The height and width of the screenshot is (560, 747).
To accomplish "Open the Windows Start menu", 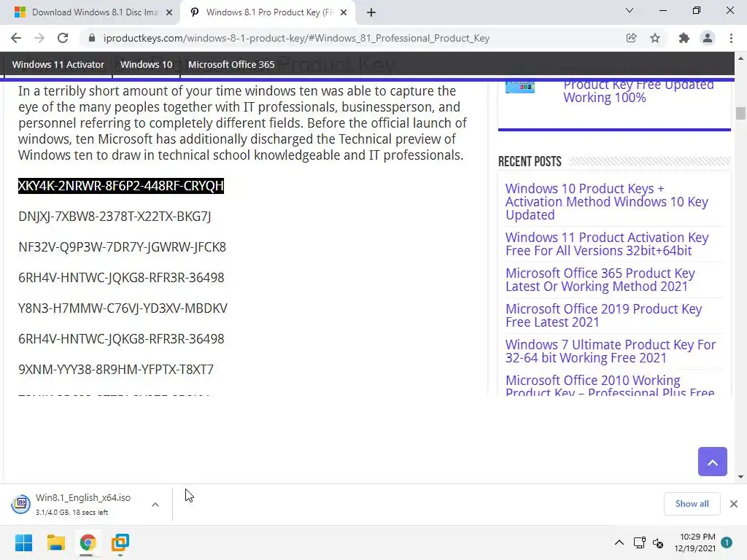I will coord(23,542).
